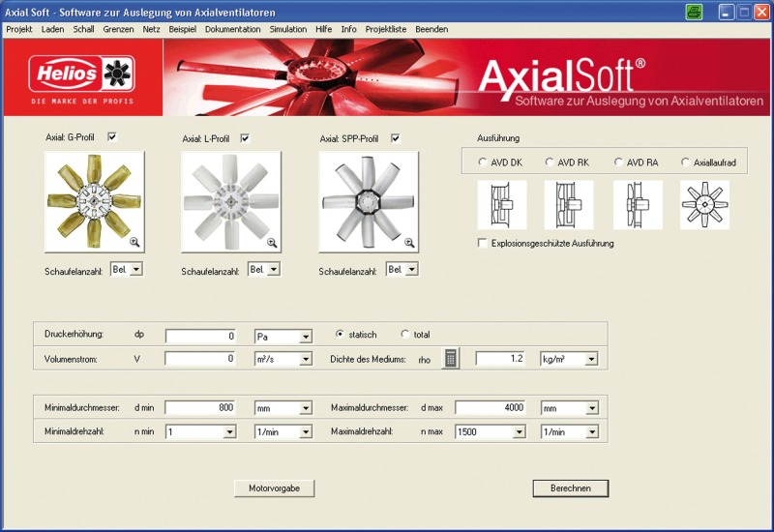This screenshot has width=774, height=532.
Task: Open the G-Profil golden fan thumbnail
Action: pyautogui.click(x=94, y=202)
